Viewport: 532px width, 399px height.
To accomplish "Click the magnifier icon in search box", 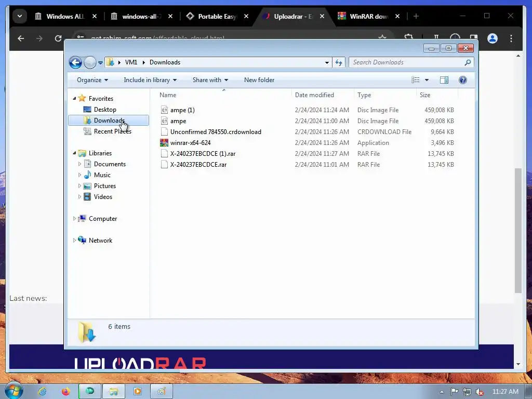I will point(468,62).
